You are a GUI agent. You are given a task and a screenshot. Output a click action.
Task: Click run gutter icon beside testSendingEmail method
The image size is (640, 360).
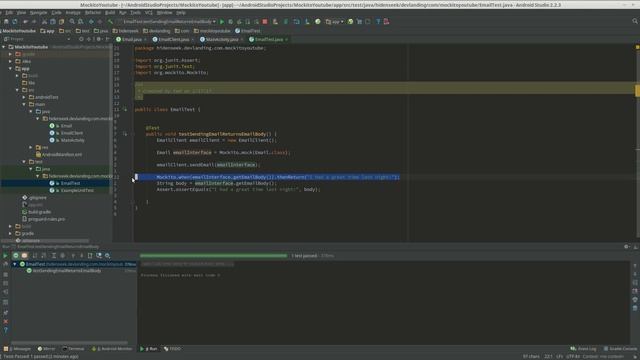coord(125,134)
